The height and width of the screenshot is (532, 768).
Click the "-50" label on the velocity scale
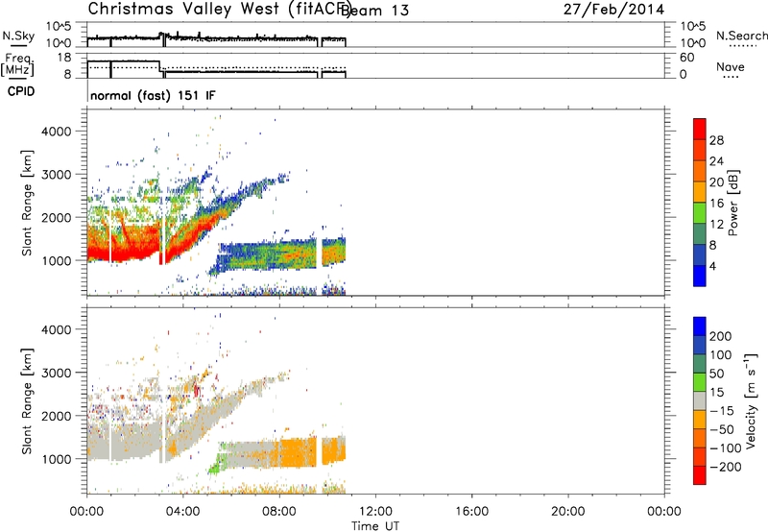[x=722, y=429]
